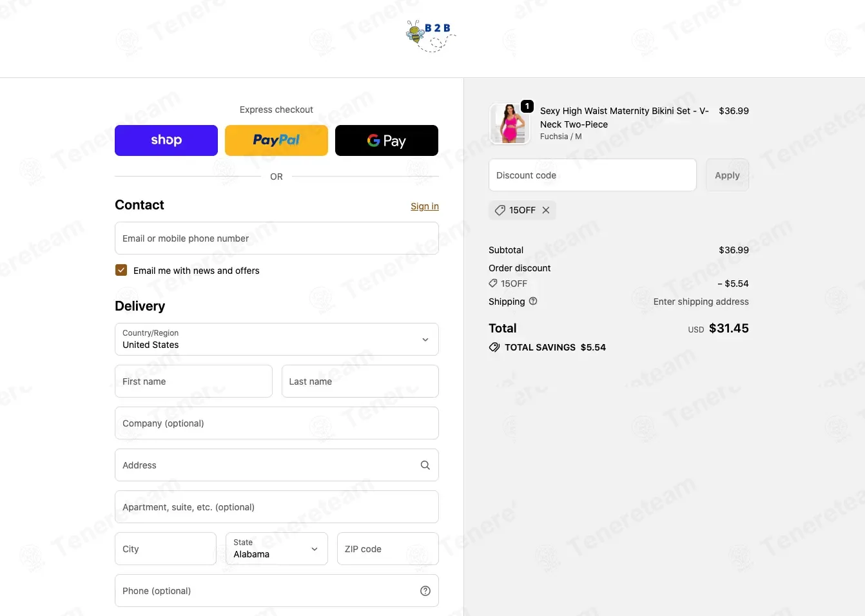Click the Apply discount button
865x616 pixels.
click(727, 175)
